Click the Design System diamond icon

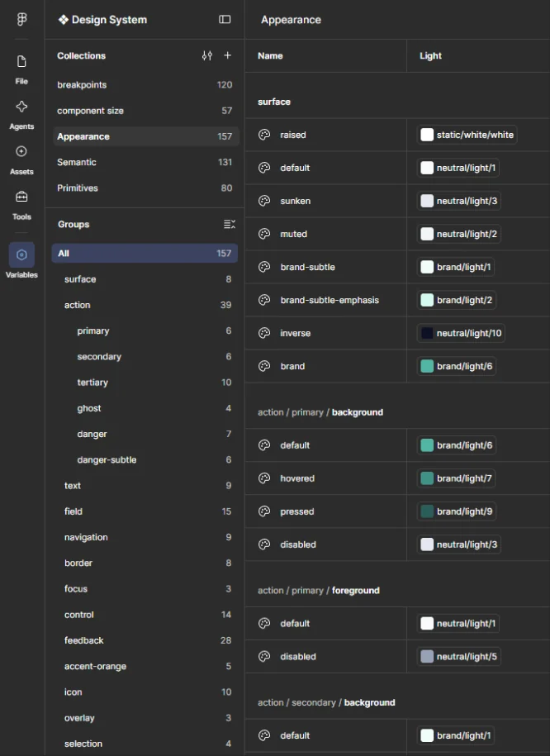pyautogui.click(x=63, y=20)
